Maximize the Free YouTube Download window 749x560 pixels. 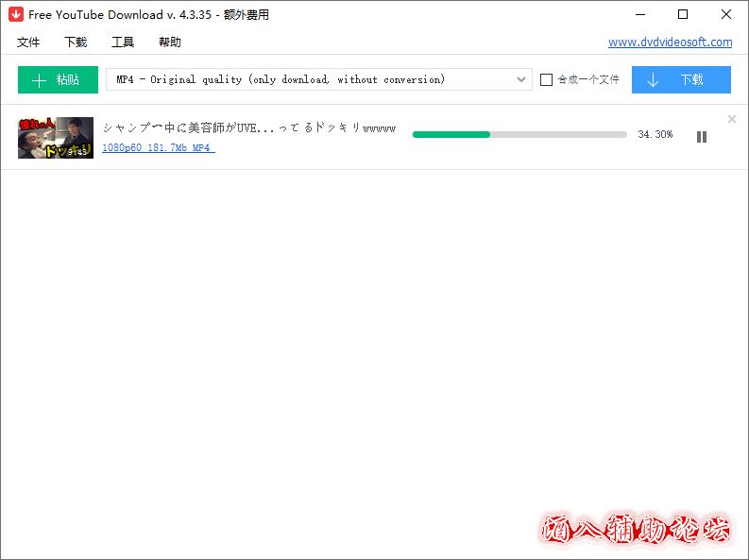click(683, 14)
